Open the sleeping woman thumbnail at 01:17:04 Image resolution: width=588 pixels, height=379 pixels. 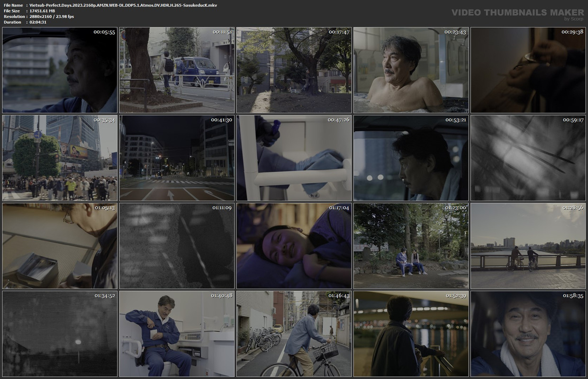pyautogui.click(x=294, y=246)
